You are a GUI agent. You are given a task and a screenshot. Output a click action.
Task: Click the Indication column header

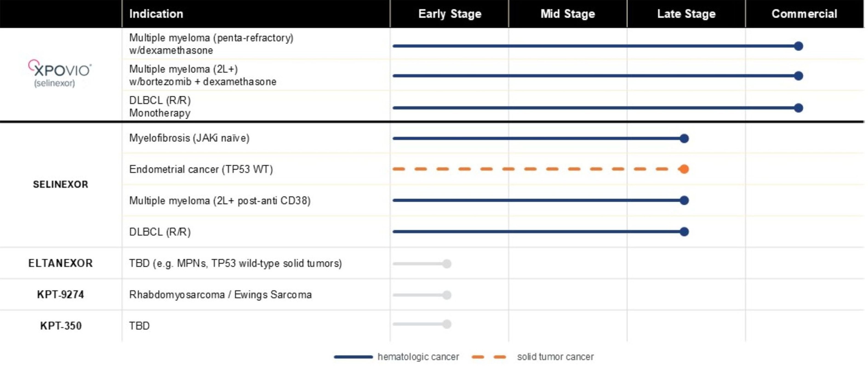point(156,14)
